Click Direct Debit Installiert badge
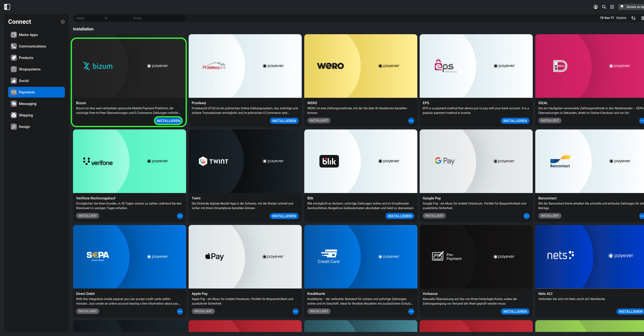Screen dimensions: 644x336 88,311
